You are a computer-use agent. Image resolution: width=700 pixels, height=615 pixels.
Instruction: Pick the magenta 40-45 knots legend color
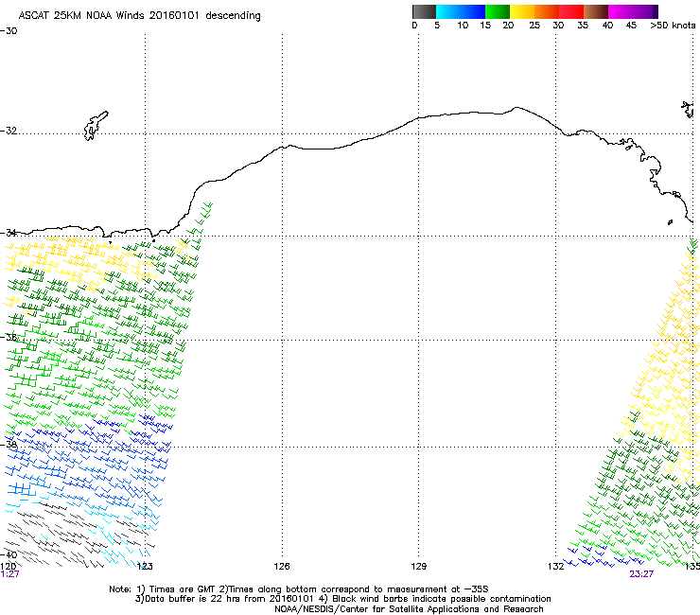(x=621, y=11)
